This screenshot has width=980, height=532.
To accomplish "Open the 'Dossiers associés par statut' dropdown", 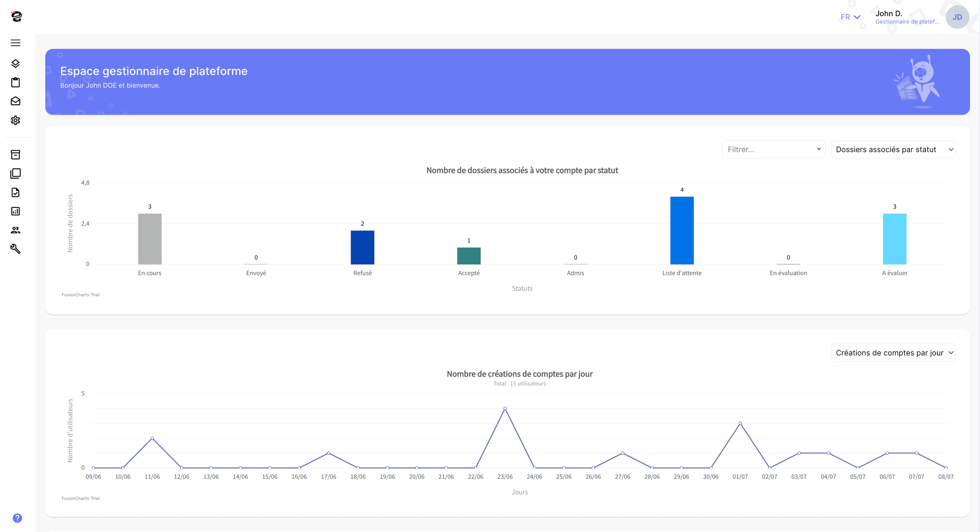I will (893, 149).
